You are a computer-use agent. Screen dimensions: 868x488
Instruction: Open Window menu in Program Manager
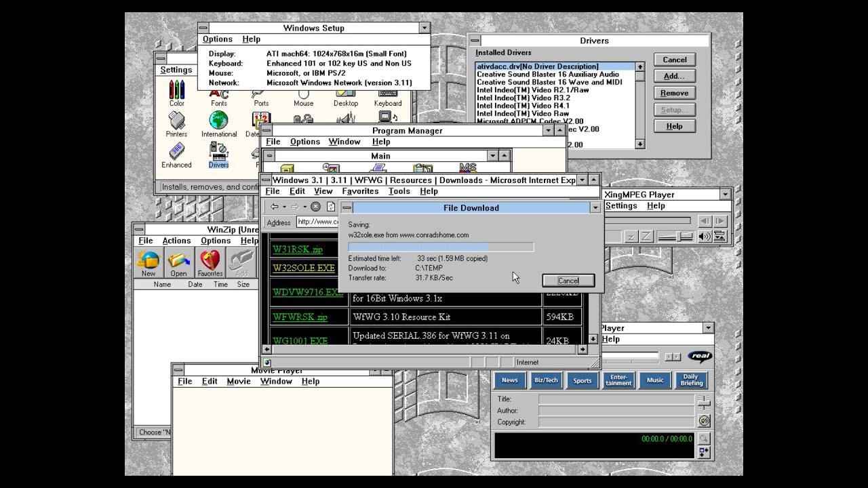(x=344, y=142)
